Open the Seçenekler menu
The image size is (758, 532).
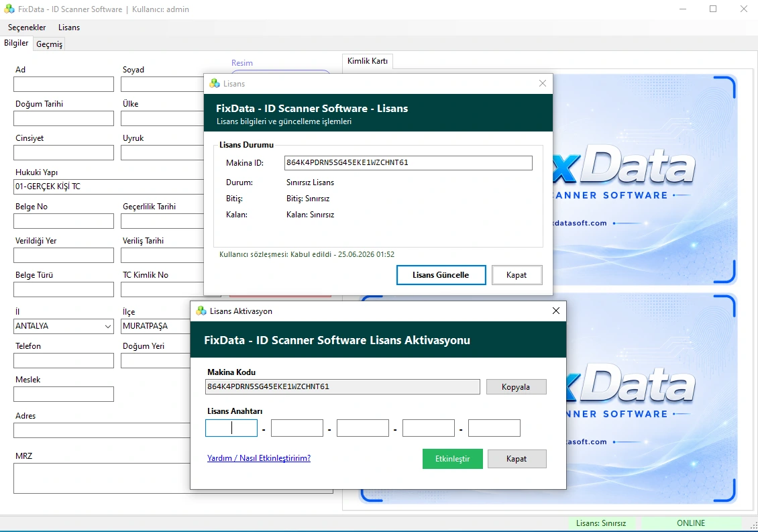pyautogui.click(x=27, y=28)
